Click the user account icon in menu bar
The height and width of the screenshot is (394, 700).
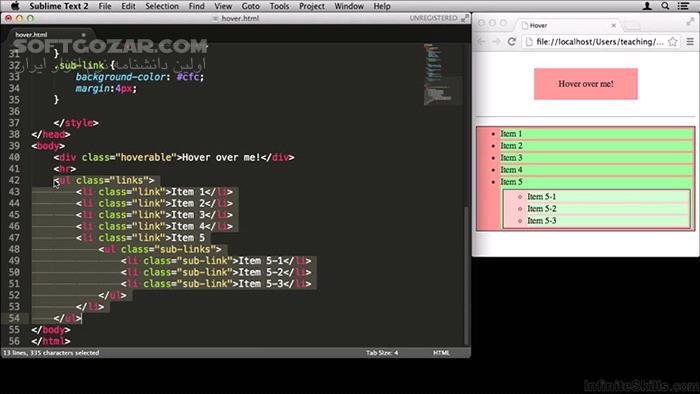tap(646, 6)
